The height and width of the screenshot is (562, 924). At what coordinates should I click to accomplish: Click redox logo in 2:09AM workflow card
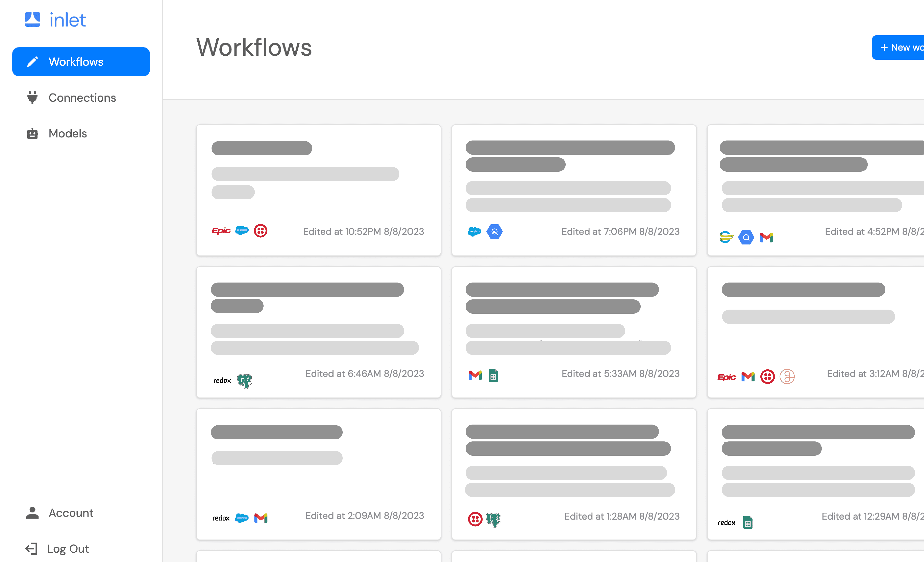[x=221, y=518]
